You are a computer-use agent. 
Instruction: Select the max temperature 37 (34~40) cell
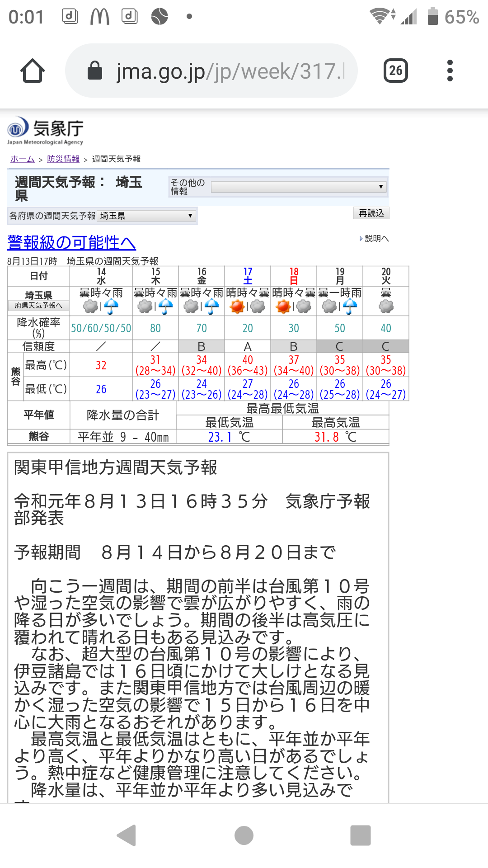pyautogui.click(x=294, y=365)
